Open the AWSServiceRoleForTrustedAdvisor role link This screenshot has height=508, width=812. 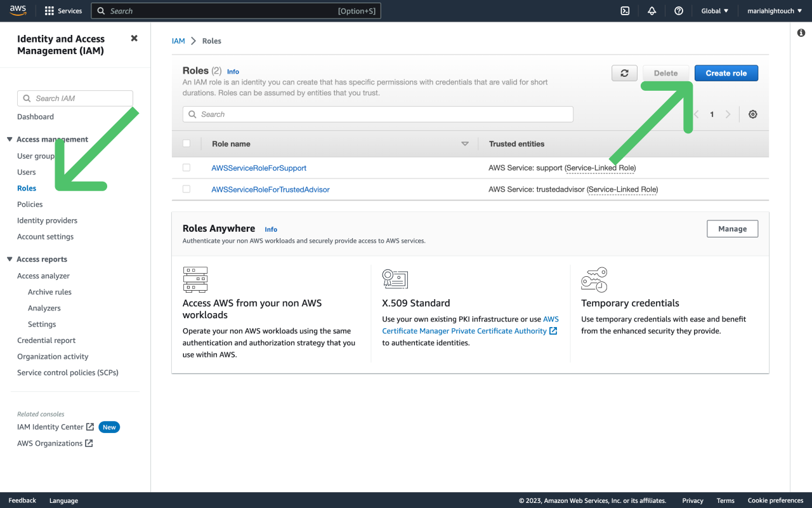point(271,190)
